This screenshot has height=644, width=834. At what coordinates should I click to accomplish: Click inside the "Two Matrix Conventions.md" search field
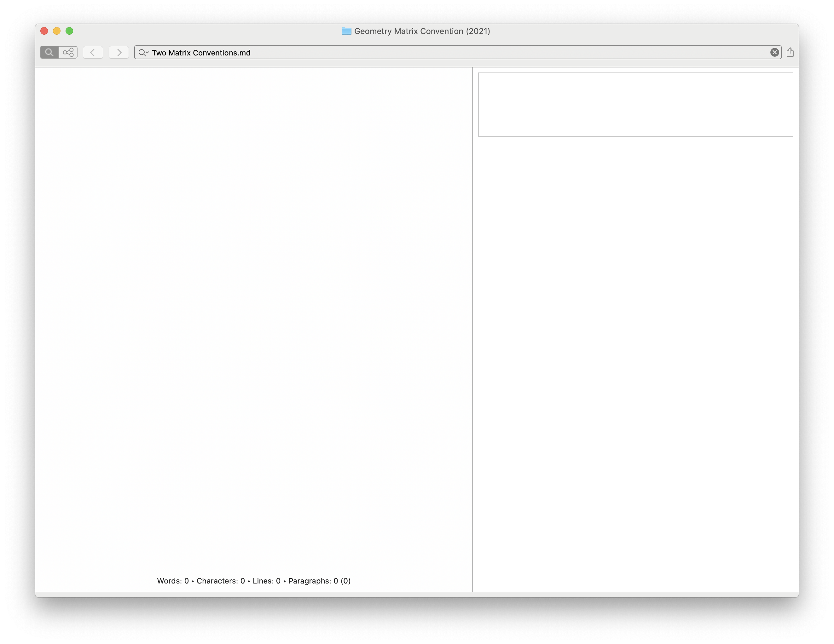pyautogui.click(x=201, y=53)
